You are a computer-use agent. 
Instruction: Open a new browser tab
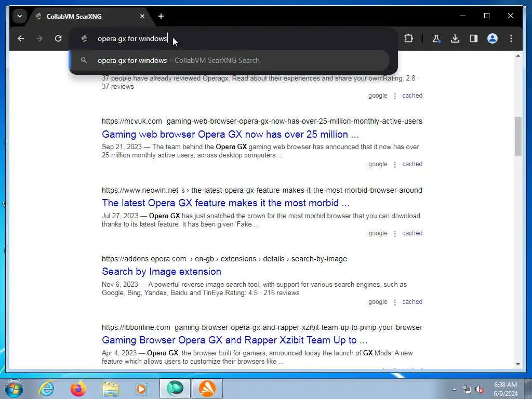pos(161,16)
